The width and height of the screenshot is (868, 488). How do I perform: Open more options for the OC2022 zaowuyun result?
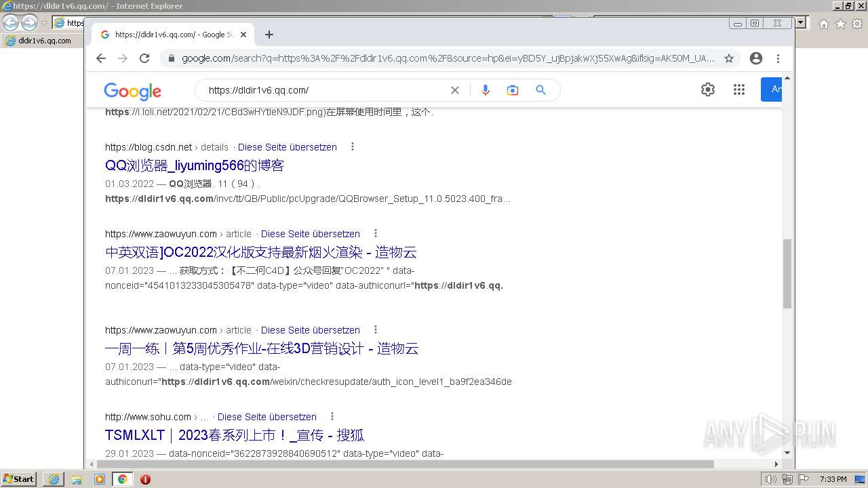pyautogui.click(x=375, y=234)
